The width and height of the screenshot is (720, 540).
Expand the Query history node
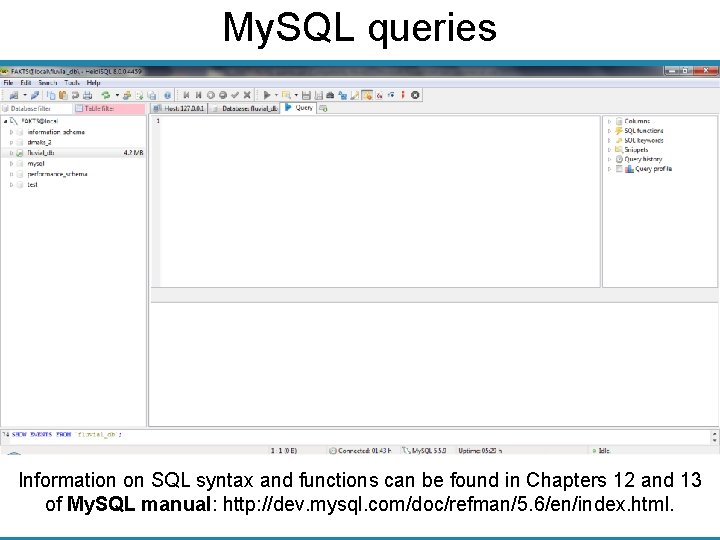pyautogui.click(x=609, y=159)
